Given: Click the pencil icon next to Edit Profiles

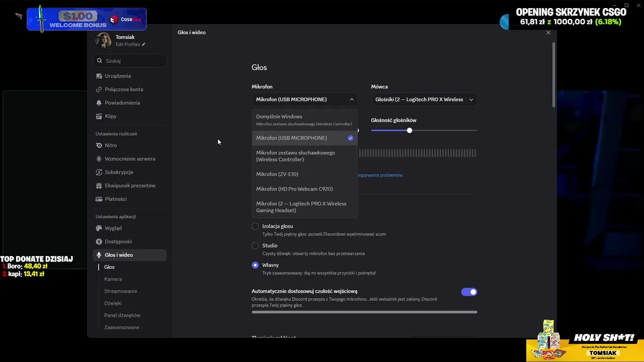Looking at the screenshot, I should pyautogui.click(x=143, y=44).
